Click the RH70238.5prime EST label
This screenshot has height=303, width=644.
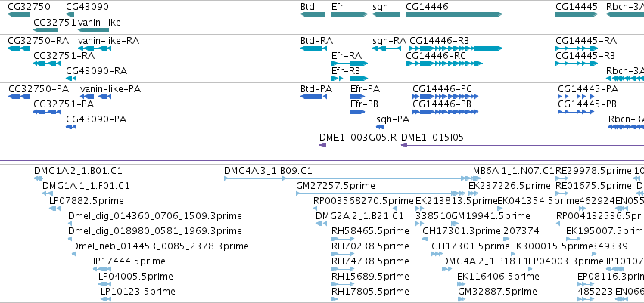pos(370,246)
